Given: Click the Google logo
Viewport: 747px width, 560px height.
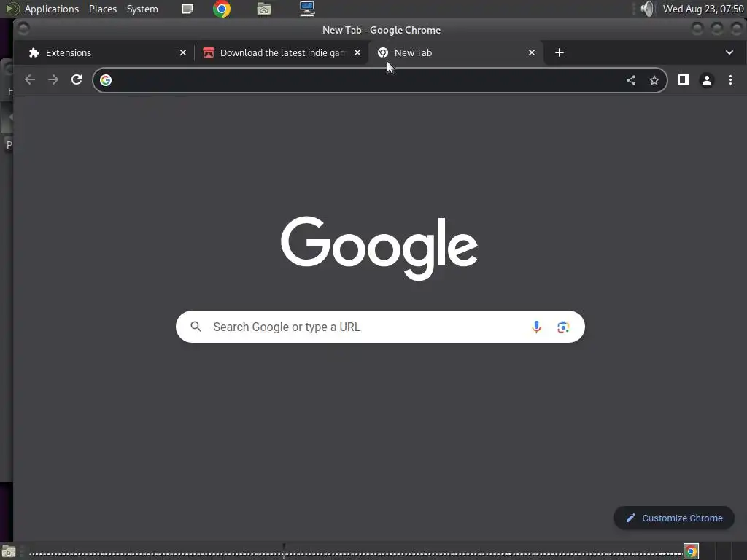Looking at the screenshot, I should click(379, 248).
